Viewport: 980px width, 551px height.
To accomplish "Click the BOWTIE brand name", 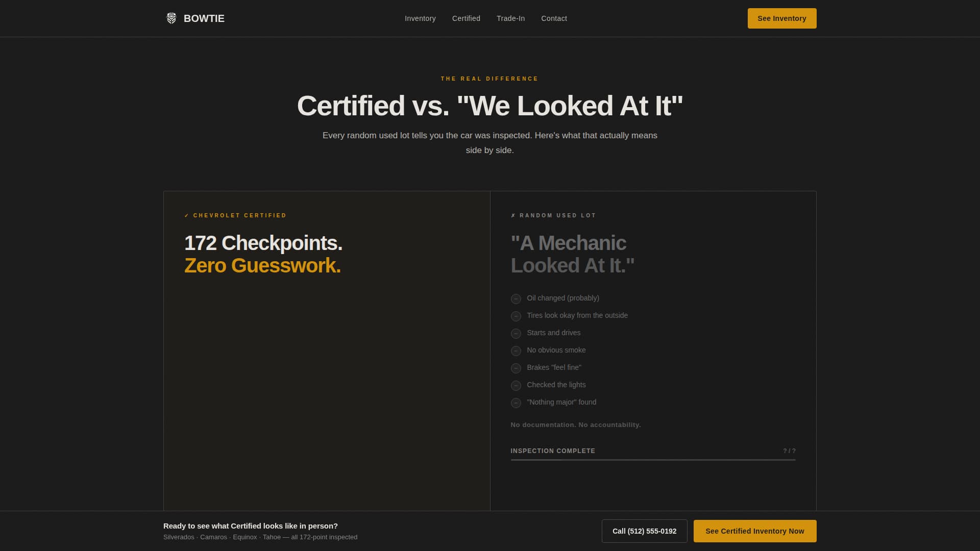I will point(204,18).
